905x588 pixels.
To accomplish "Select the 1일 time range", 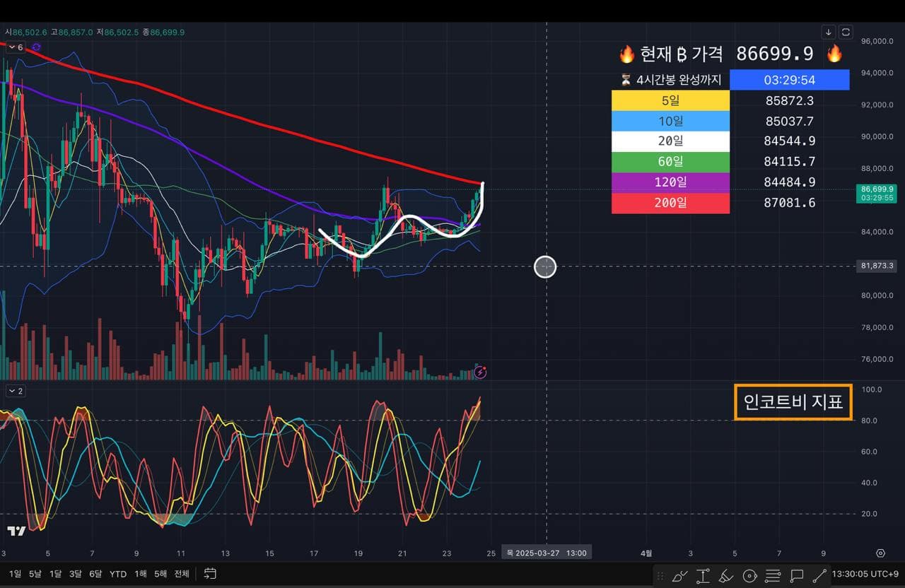I will tap(15, 574).
